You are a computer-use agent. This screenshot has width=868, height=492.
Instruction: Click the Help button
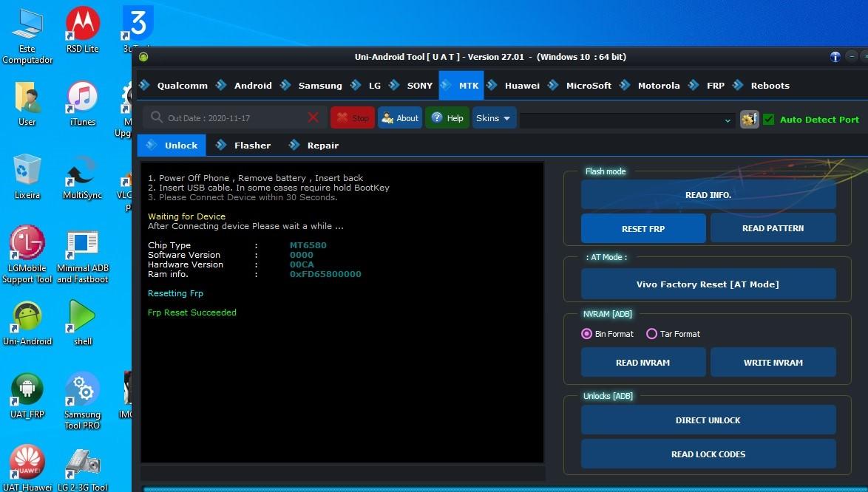(x=447, y=117)
